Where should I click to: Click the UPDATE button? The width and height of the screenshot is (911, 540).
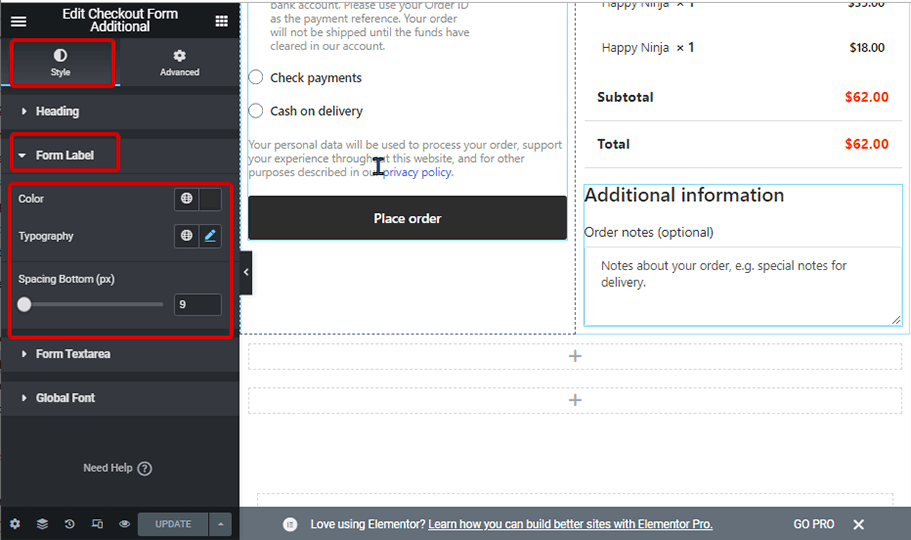173,524
